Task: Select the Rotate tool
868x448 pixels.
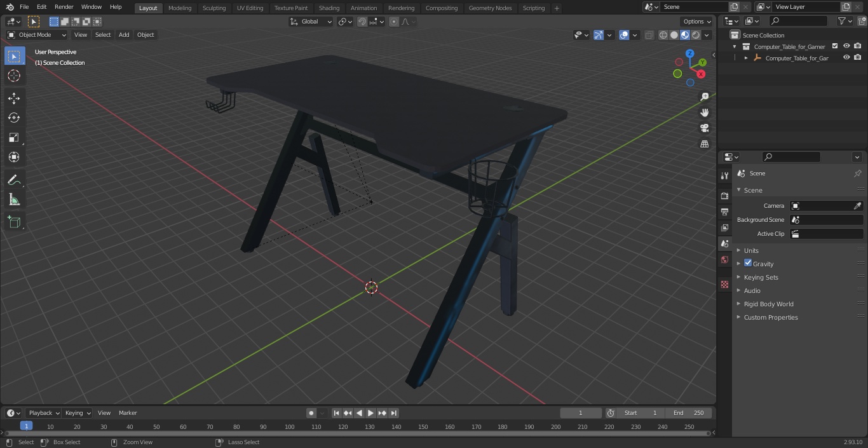Action: [14, 118]
